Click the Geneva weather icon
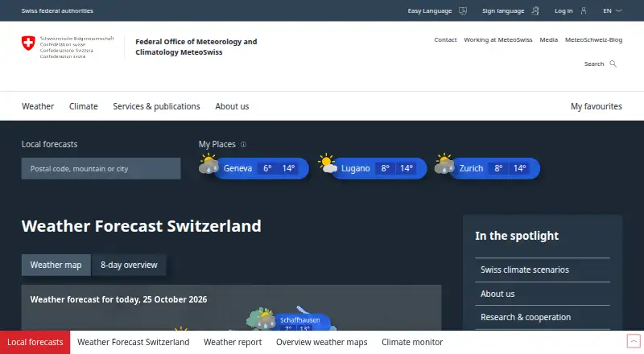This screenshot has width=644, height=354. coord(208,164)
